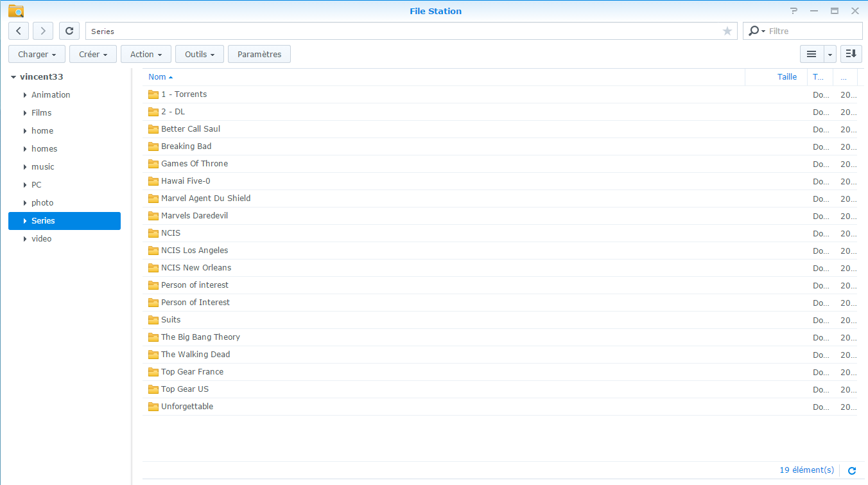Expand the photo tree node arrow
The height and width of the screenshot is (485, 868).
coord(25,203)
